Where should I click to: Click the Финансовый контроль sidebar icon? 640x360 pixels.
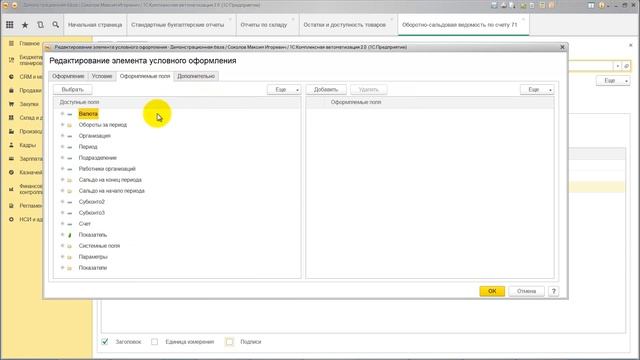point(11,189)
